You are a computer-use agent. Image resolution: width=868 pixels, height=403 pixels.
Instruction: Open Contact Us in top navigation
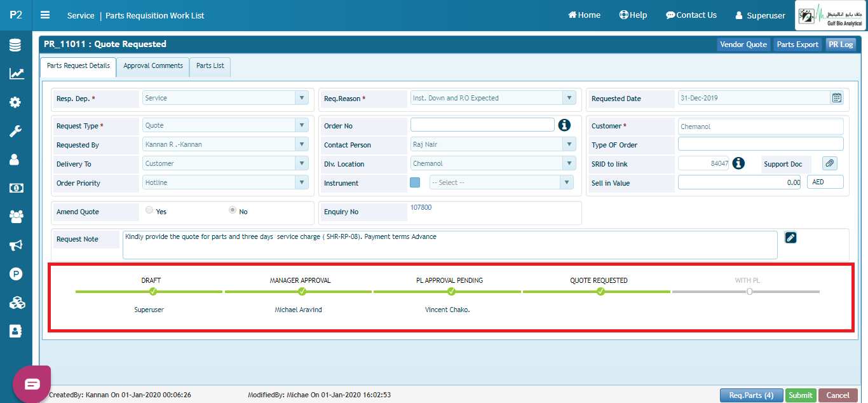click(x=691, y=15)
